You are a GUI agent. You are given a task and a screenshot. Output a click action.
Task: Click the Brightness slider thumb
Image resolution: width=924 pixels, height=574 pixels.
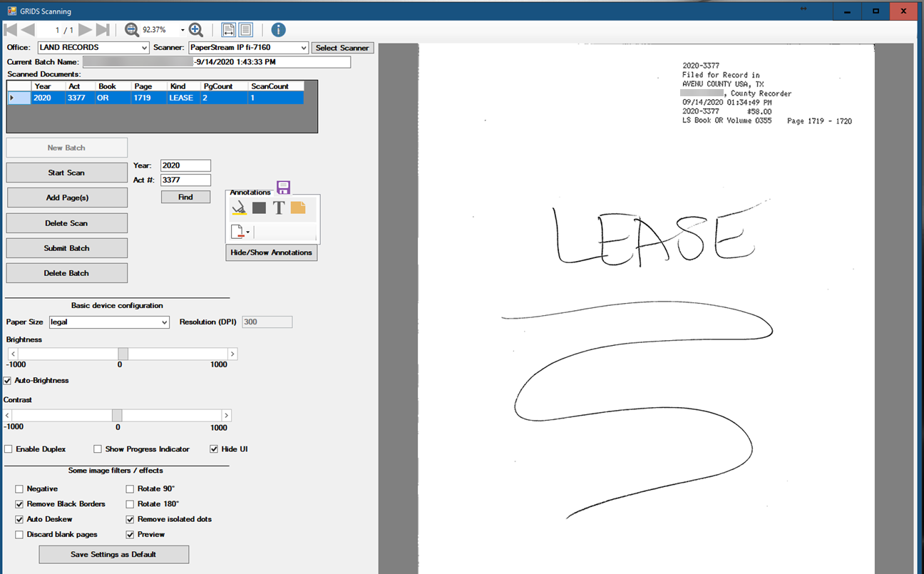pyautogui.click(x=123, y=354)
